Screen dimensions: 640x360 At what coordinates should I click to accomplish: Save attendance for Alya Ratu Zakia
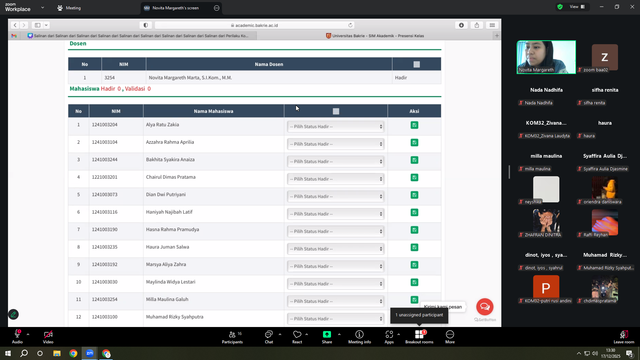[414, 125]
